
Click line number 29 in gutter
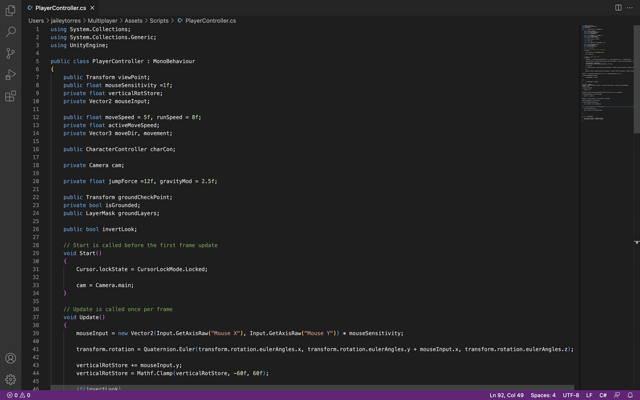click(36, 253)
